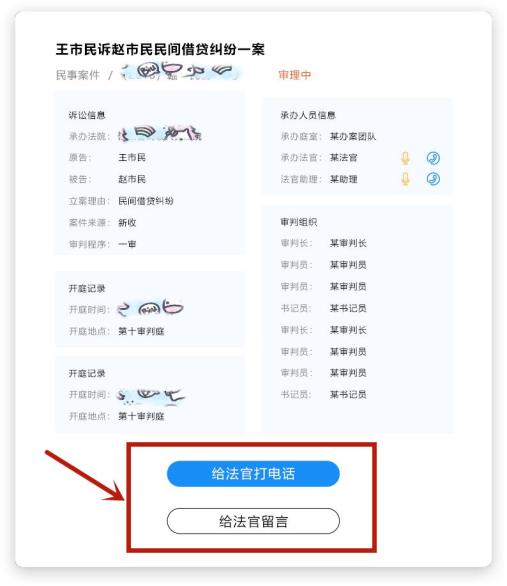Click the first 某书记员 entry

(x=348, y=308)
